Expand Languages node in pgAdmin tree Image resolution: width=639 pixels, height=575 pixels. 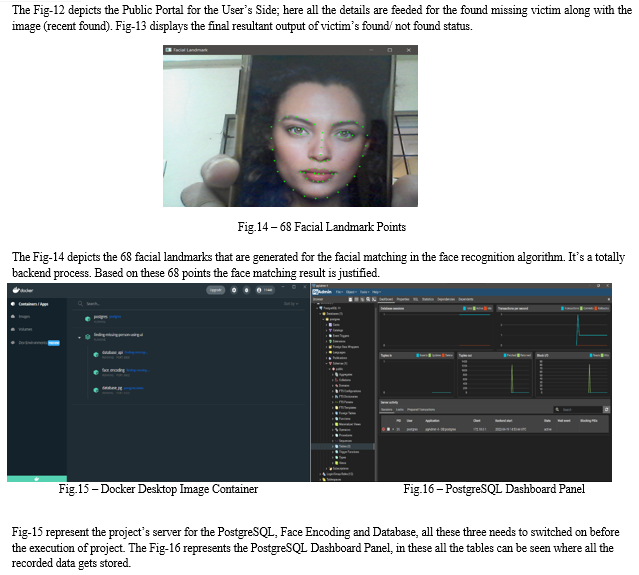click(x=326, y=352)
